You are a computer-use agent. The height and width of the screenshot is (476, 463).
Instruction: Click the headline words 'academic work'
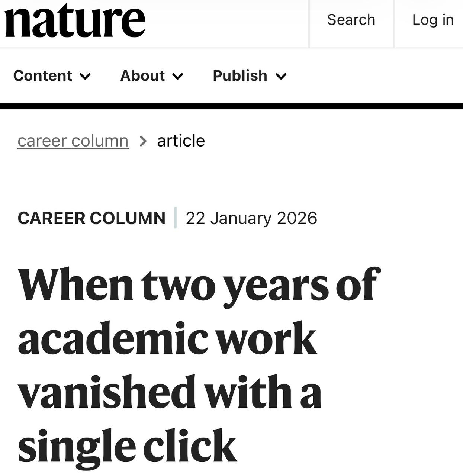coord(167,338)
